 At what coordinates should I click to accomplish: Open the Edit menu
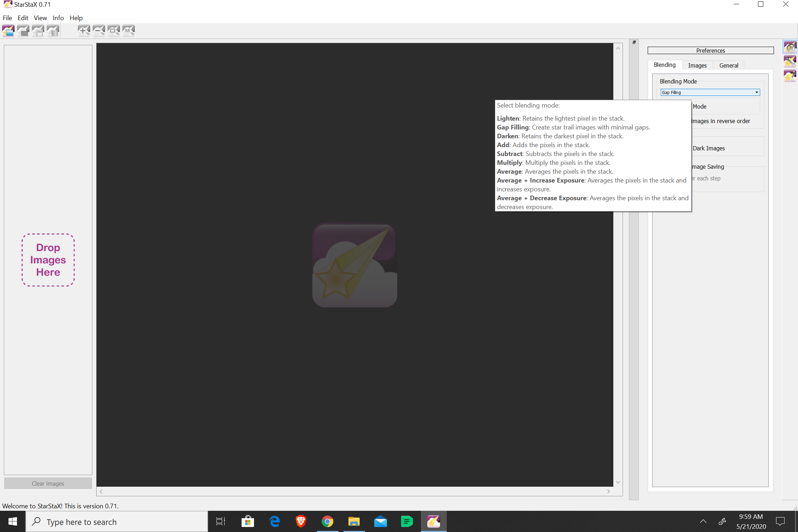click(x=23, y=18)
